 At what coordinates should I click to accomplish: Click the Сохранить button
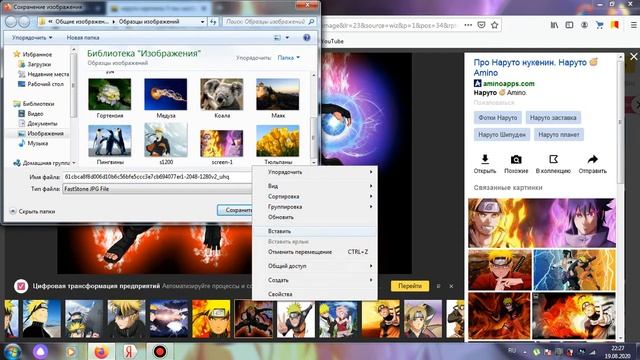click(236, 210)
